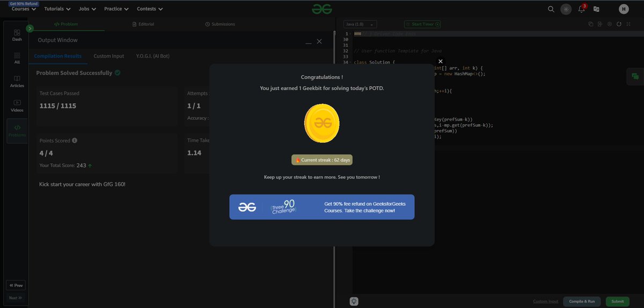The width and height of the screenshot is (644, 308).
Task: Close the Output Window panel
Action: (319, 41)
